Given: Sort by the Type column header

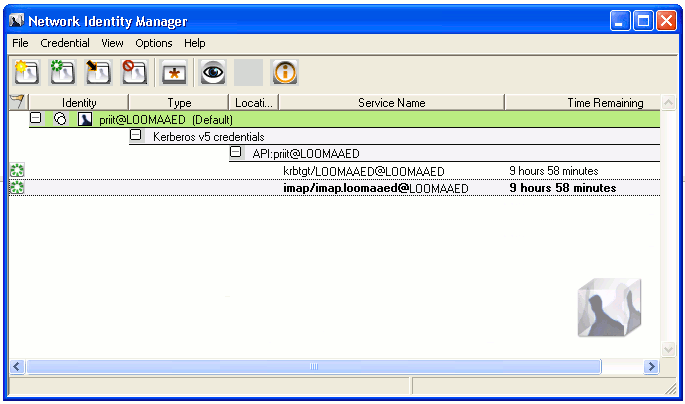Looking at the screenshot, I should click(179, 102).
